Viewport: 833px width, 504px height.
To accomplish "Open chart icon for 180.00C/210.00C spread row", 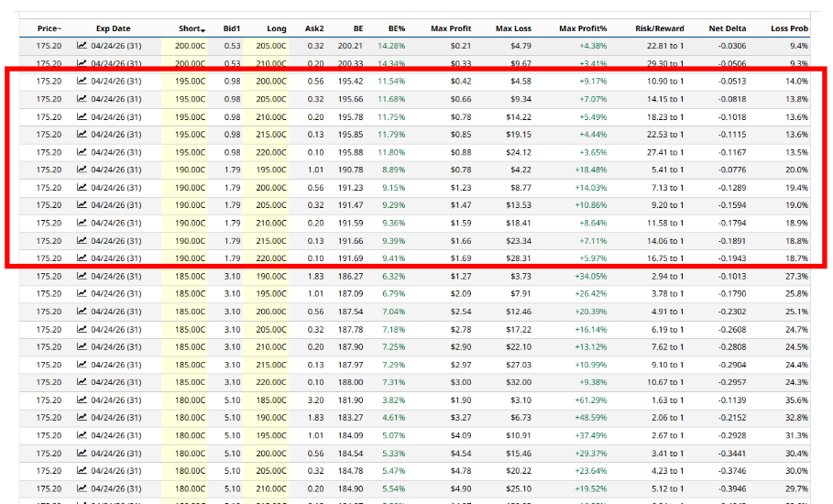I will [82, 488].
